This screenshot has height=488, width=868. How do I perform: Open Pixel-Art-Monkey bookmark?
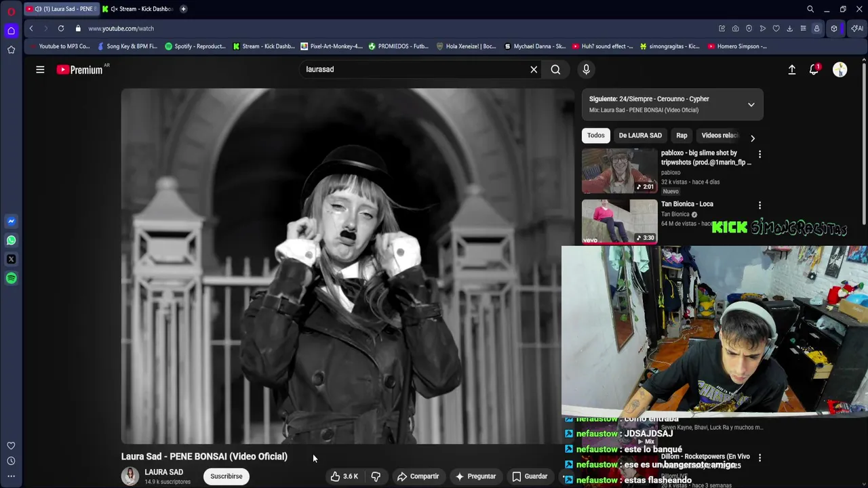point(331,46)
